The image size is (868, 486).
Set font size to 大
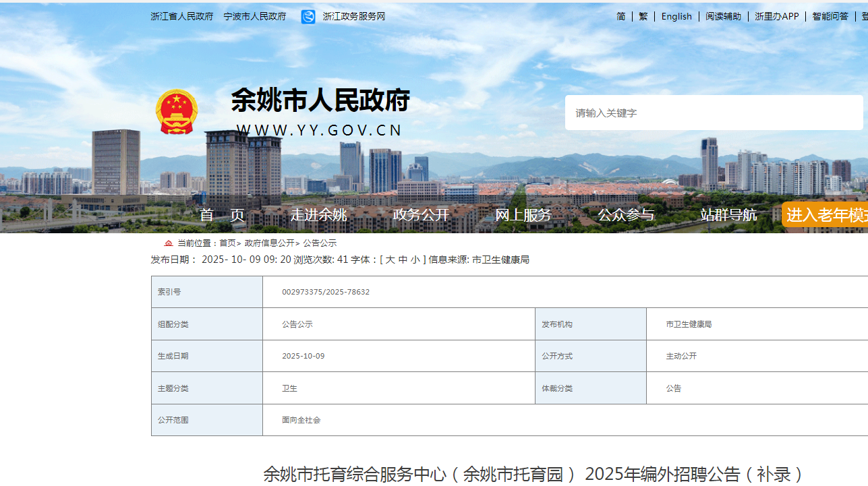point(390,260)
